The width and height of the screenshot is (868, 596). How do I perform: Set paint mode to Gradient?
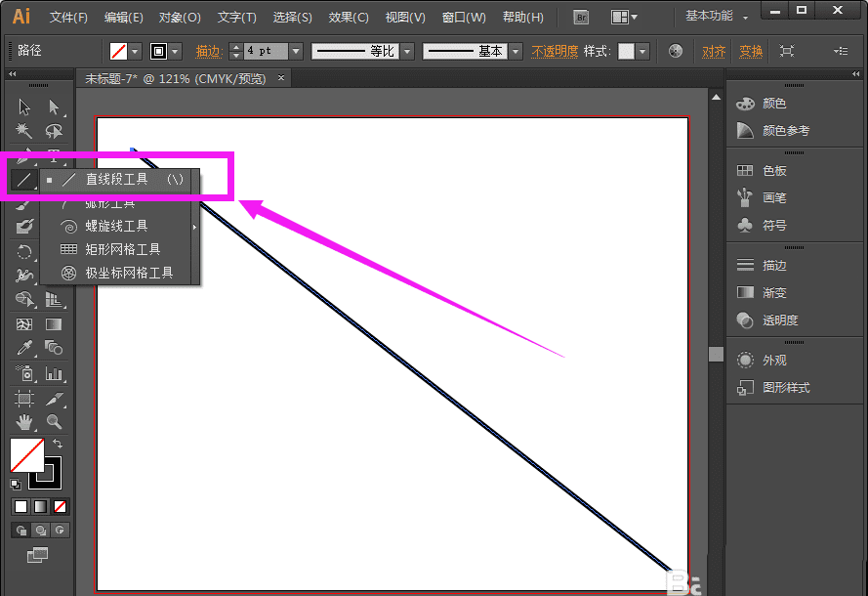pyautogui.click(x=40, y=506)
